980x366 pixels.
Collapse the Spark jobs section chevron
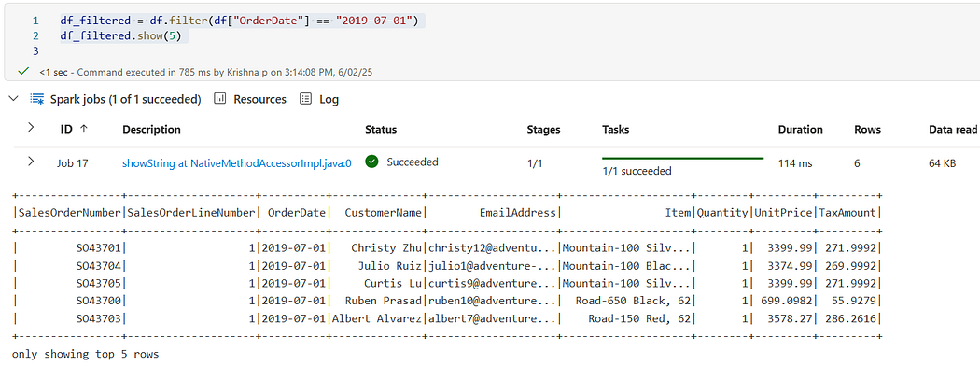click(x=14, y=99)
